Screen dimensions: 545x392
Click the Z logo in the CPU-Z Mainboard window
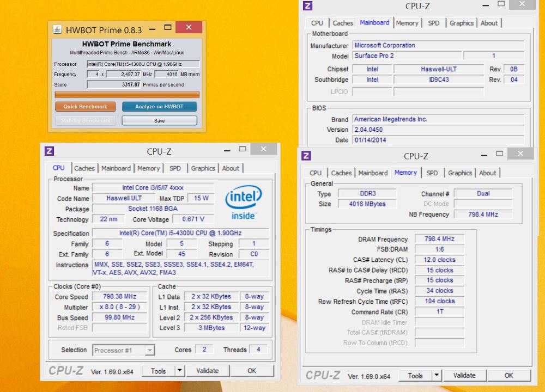(x=307, y=5)
